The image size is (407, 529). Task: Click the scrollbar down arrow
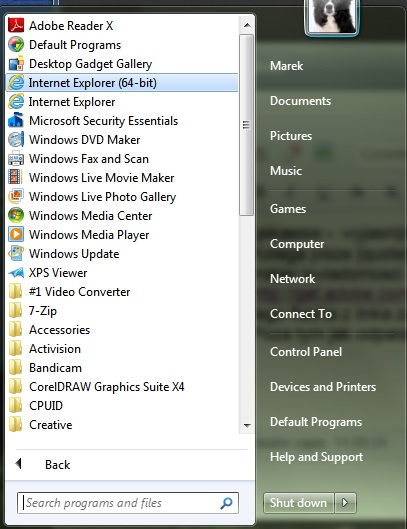tap(247, 425)
